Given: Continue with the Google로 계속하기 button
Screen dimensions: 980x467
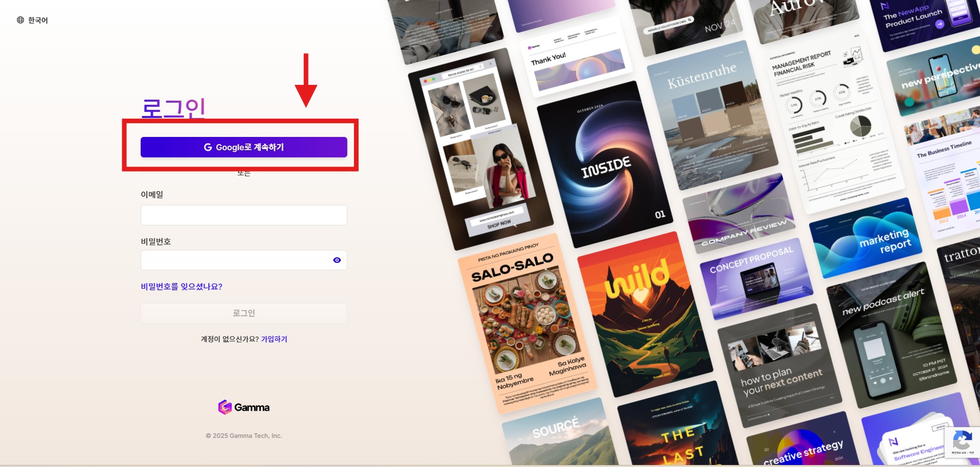Looking at the screenshot, I should coord(244,147).
